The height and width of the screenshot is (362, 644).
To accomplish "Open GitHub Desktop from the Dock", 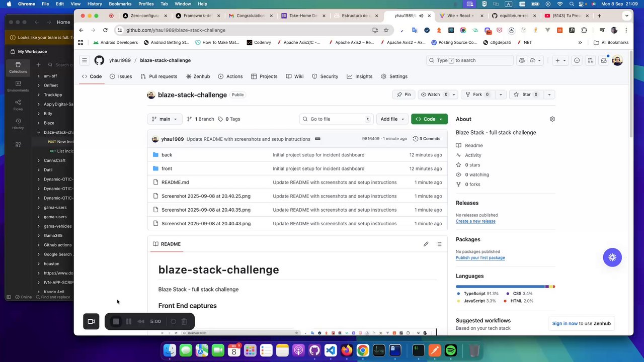I will pos(314,350).
